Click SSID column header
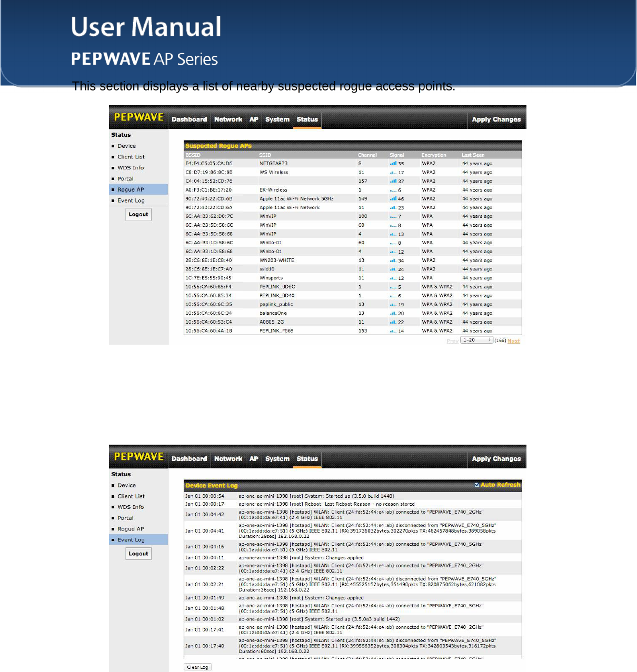Viewport: 637px width, 672px height. pos(265,155)
